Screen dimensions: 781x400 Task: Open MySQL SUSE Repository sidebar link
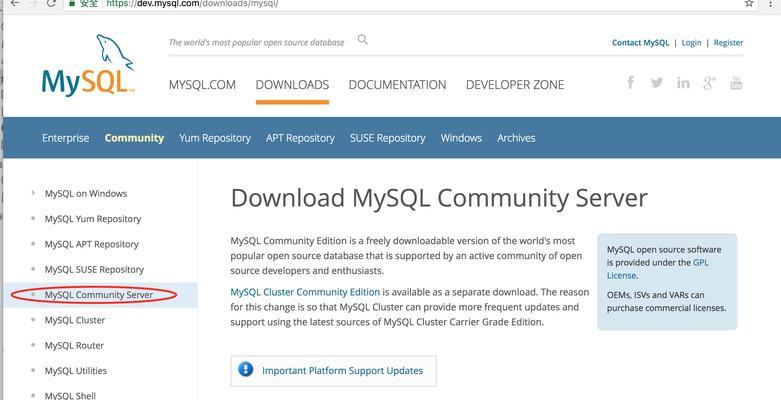point(94,269)
